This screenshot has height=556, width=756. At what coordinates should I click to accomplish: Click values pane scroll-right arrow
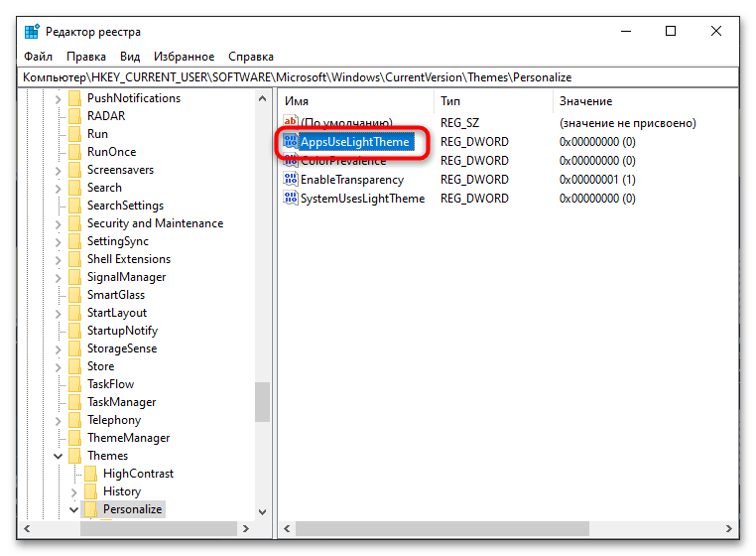coord(728,528)
